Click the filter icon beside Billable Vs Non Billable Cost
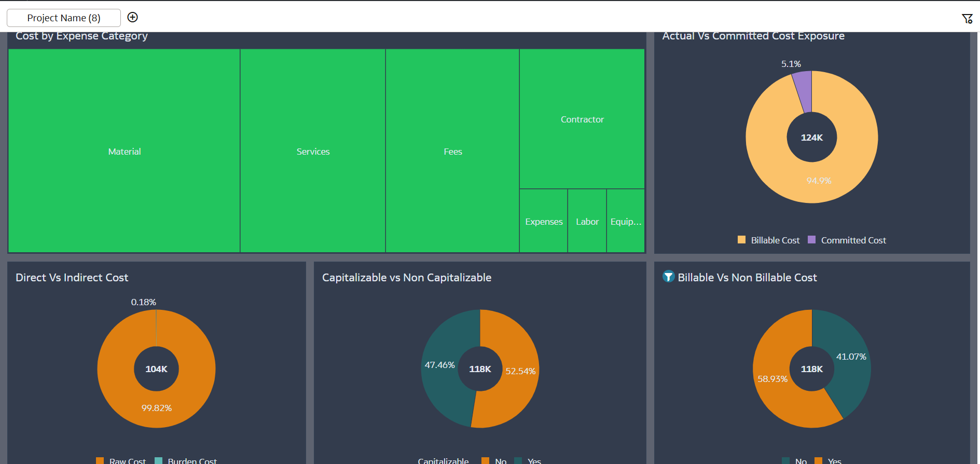The width and height of the screenshot is (980, 464). (668, 277)
